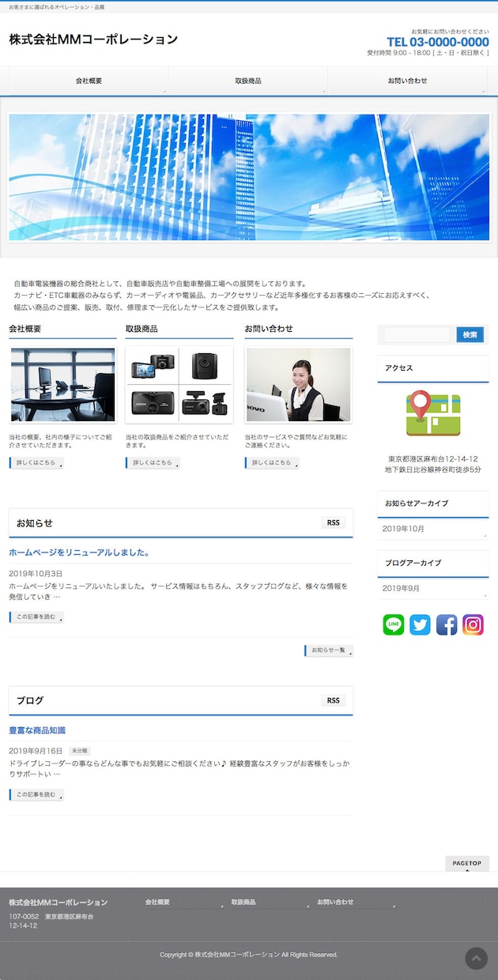Click the TEL 03-0000-0000 phone number
The image size is (498, 980).
click(x=438, y=42)
